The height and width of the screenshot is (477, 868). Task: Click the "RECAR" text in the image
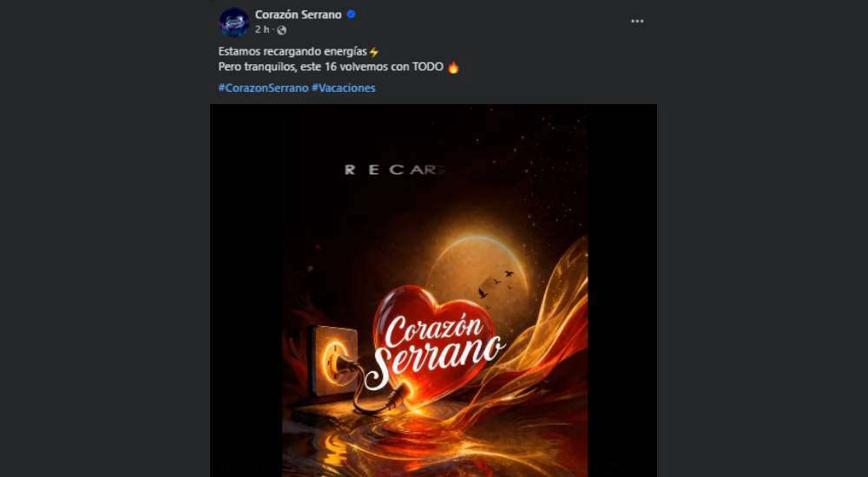395,170
